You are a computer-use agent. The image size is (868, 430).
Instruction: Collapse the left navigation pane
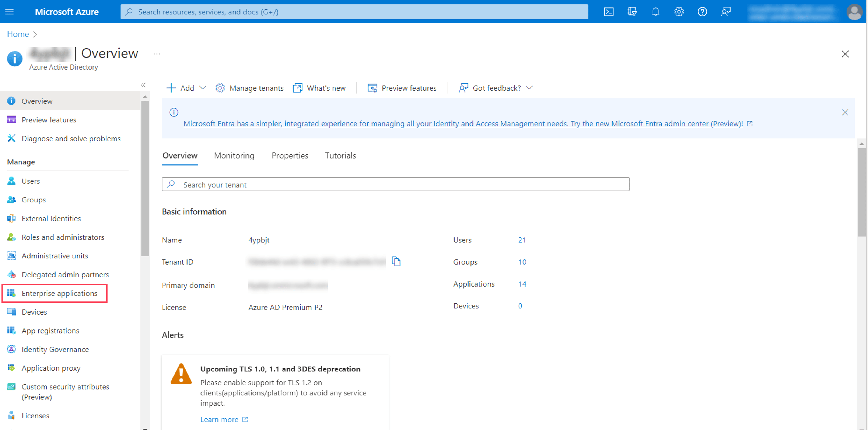pos(143,85)
